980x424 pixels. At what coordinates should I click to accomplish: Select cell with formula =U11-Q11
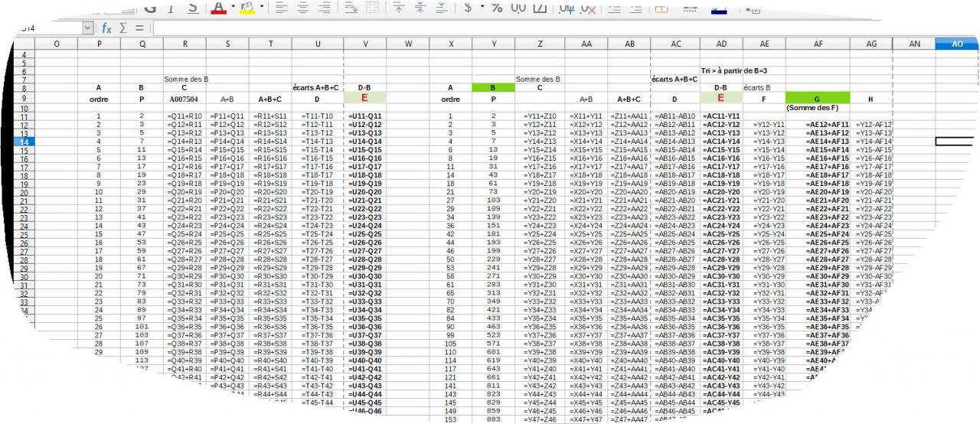point(365,116)
